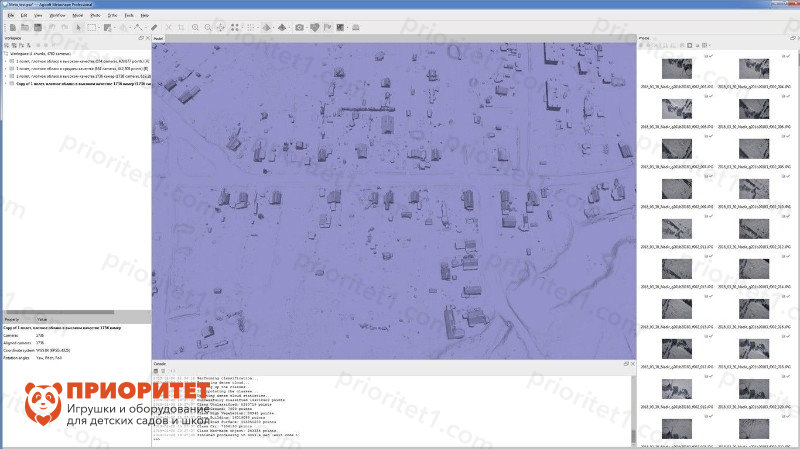The image size is (800, 449).
Task: Click the Undo toolbar icon
Action: click(x=52, y=28)
